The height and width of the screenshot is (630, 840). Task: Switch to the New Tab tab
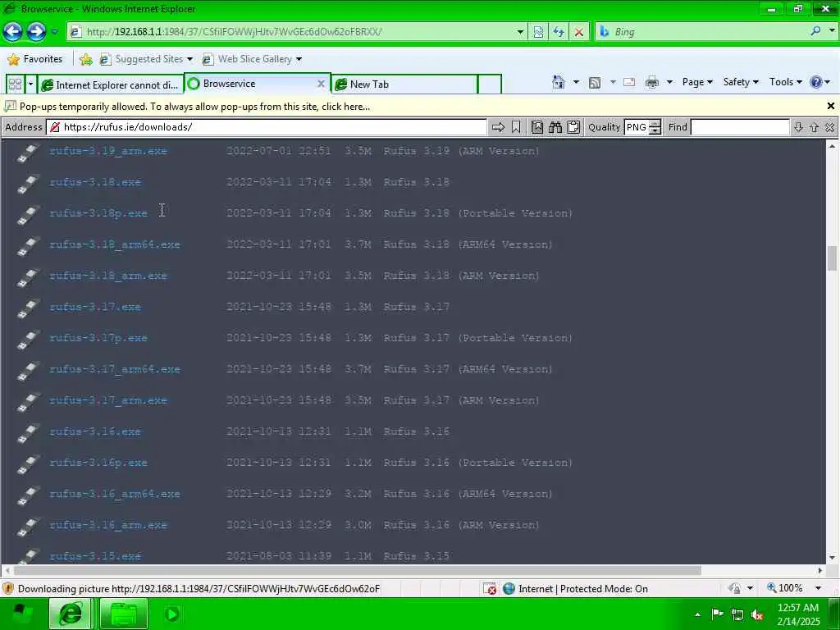coord(404,84)
